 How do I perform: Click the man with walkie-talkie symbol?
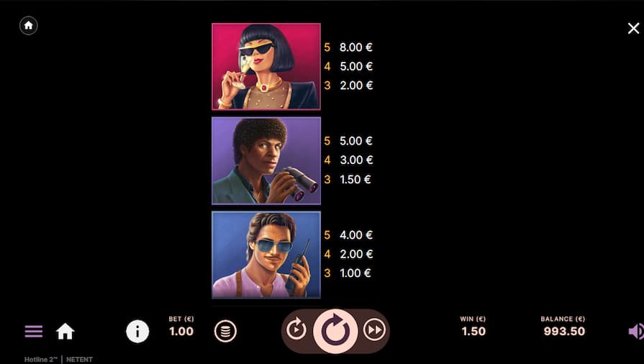pos(266,255)
